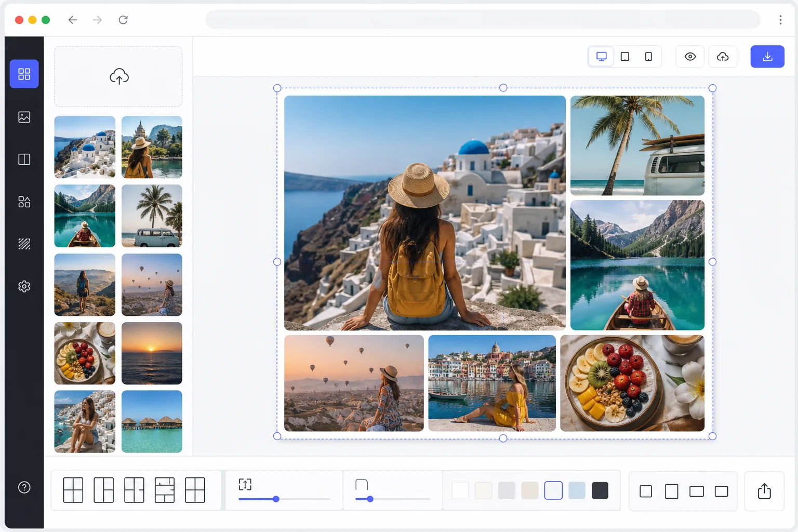The width and height of the screenshot is (798, 532).
Task: Pick the beige background swatch
Action: coord(530,490)
